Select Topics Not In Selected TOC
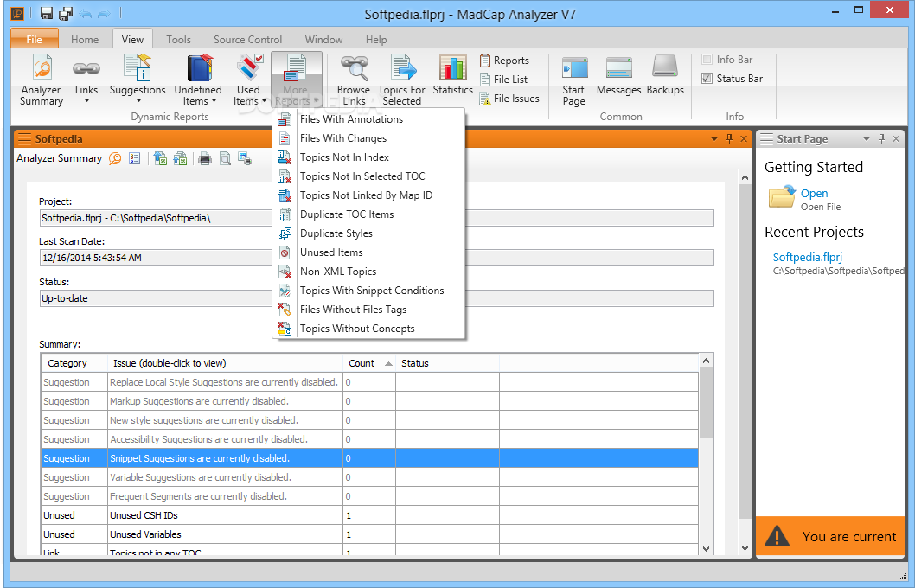The width and height of the screenshot is (915, 588). click(368, 176)
